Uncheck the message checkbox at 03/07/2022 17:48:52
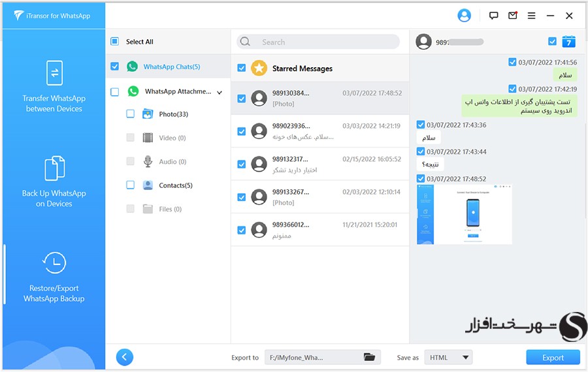 point(421,178)
